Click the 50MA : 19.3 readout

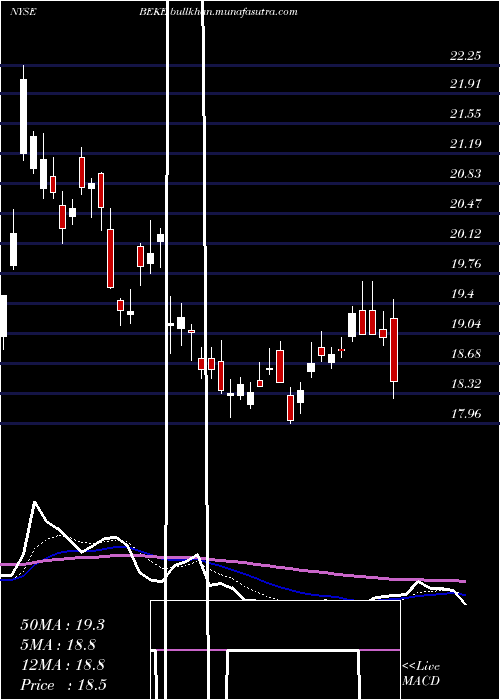coord(62,624)
